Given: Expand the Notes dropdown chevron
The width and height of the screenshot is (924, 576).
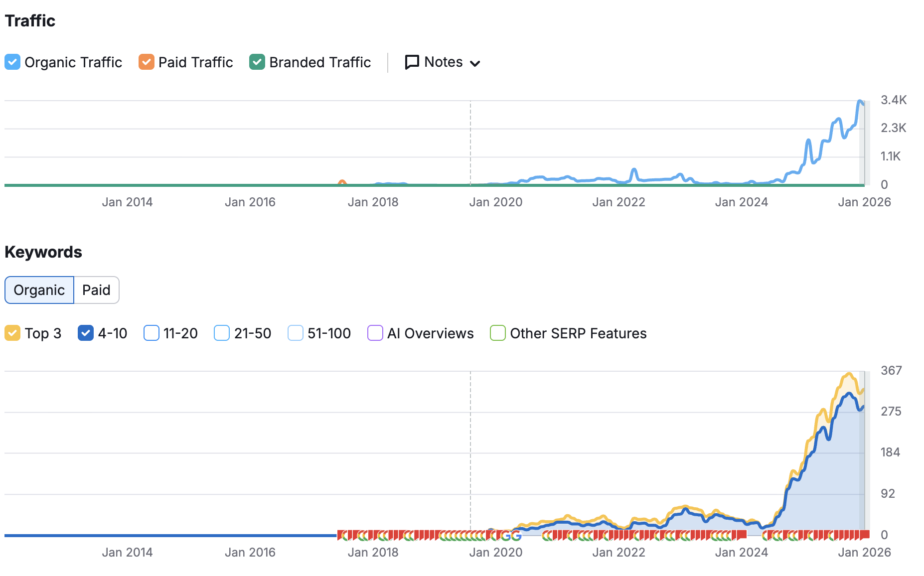Looking at the screenshot, I should (475, 63).
